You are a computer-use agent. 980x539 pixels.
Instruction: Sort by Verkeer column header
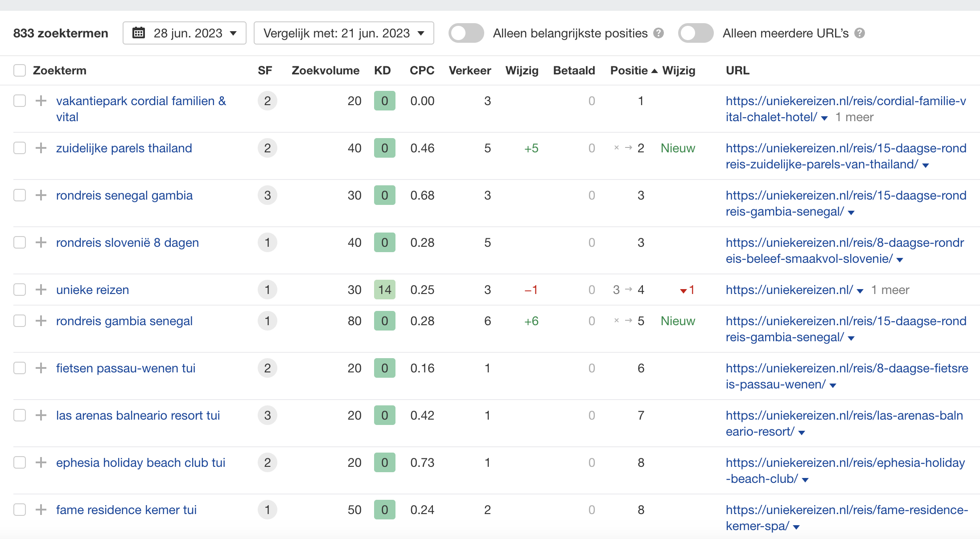(x=470, y=70)
